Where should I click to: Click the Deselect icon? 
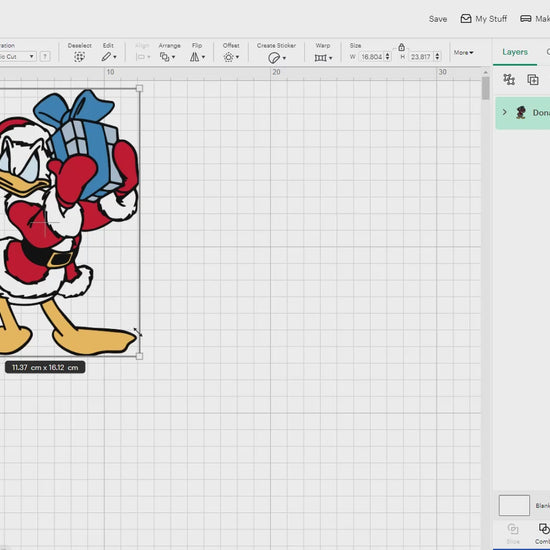pos(79,57)
